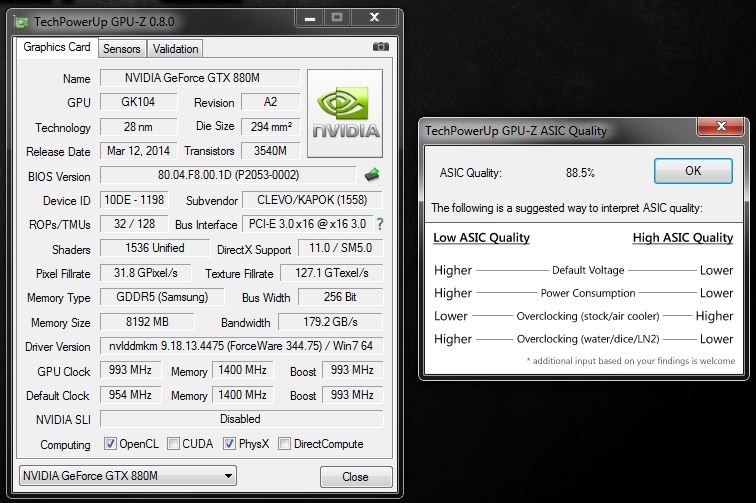Click the NVIDIA logo image
The height and width of the screenshot is (503, 756).
point(345,113)
